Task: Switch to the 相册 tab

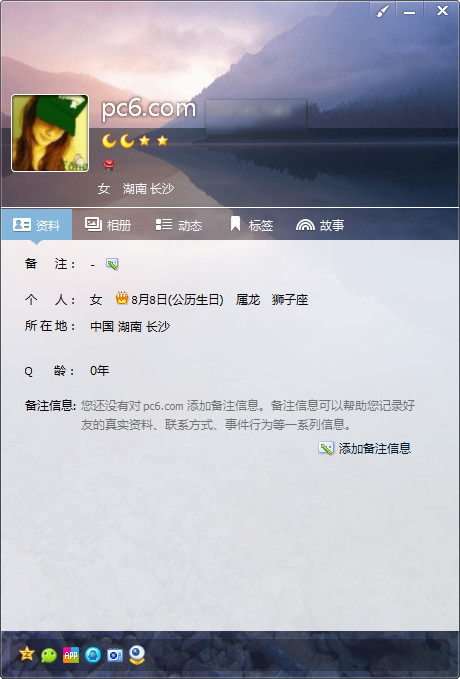Action: (108, 224)
